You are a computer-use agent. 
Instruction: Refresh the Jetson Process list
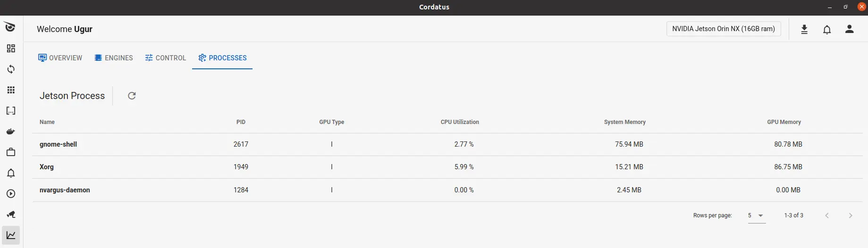click(132, 96)
